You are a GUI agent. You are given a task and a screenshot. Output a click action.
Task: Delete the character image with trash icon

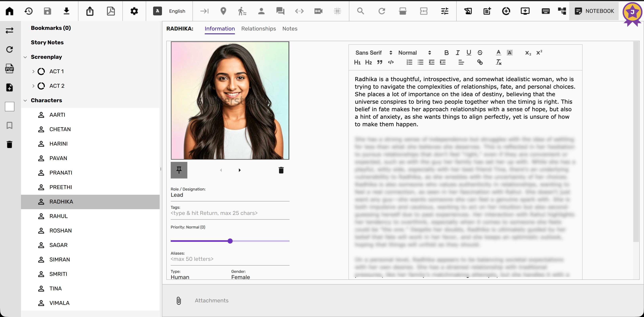(x=281, y=170)
